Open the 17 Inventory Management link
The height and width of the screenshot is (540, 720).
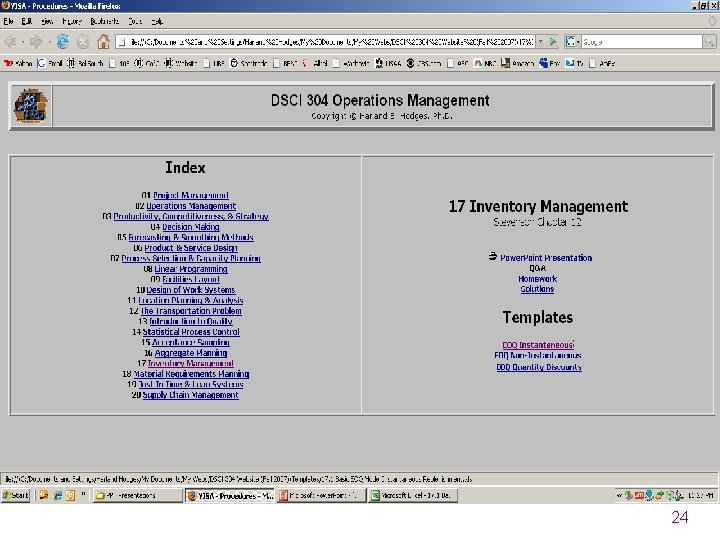click(191, 363)
